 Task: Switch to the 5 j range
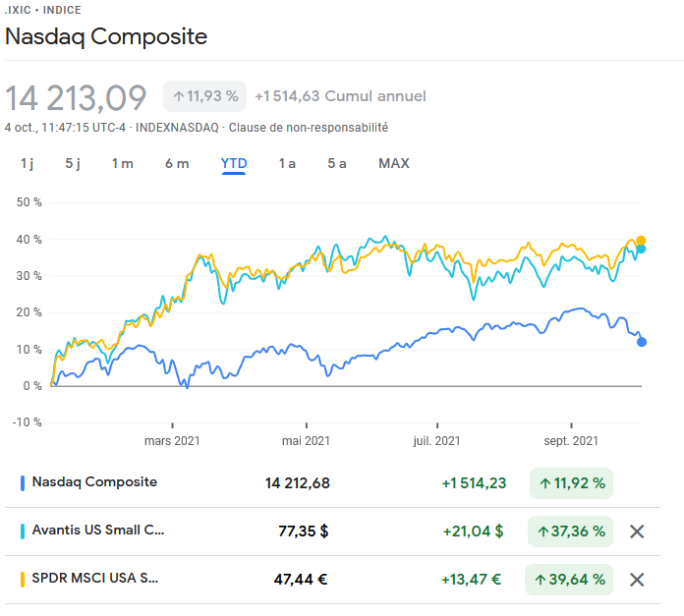pyautogui.click(x=73, y=163)
